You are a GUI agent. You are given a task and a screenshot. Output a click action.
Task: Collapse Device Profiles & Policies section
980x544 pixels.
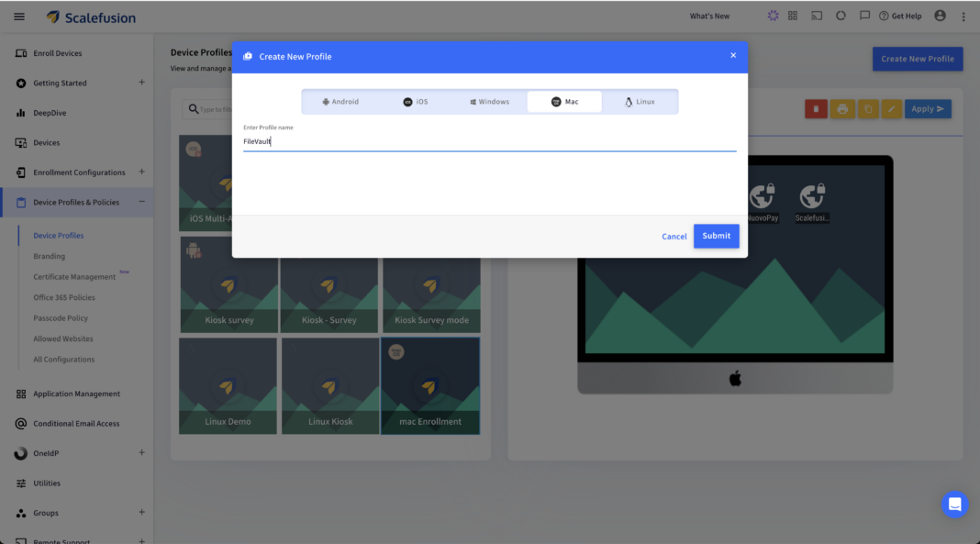click(142, 202)
